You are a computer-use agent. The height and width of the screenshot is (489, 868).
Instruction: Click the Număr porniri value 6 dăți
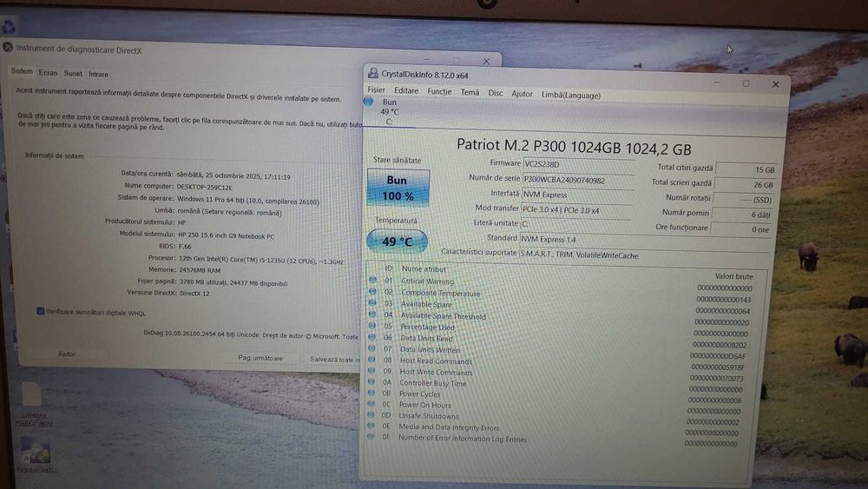pos(744,215)
